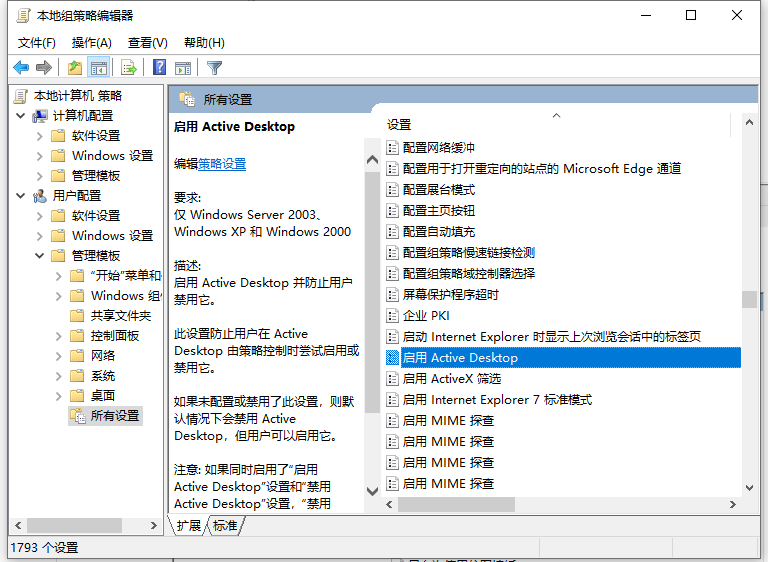The width and height of the screenshot is (768, 562).
Task: Click the forward arrow toolbar icon
Action: coord(43,68)
